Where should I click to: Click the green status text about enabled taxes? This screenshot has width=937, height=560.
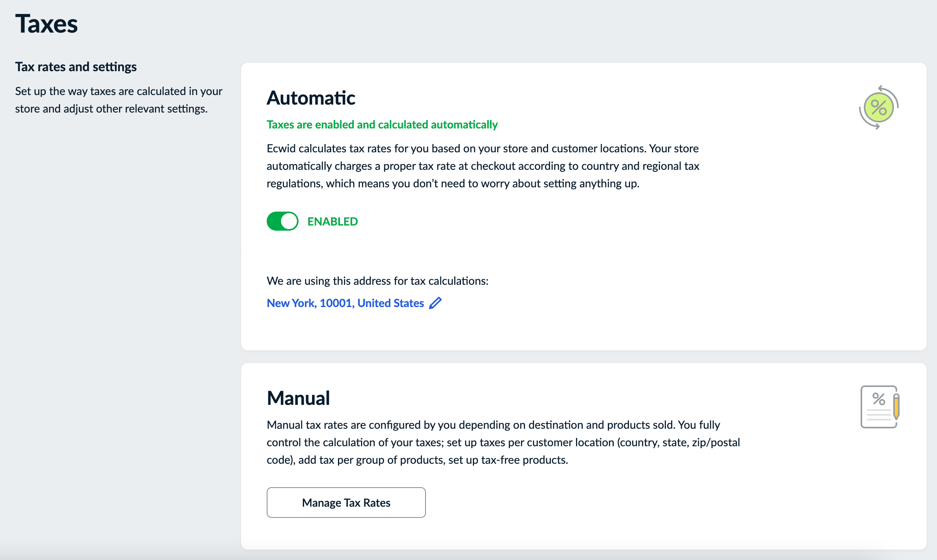point(382,124)
